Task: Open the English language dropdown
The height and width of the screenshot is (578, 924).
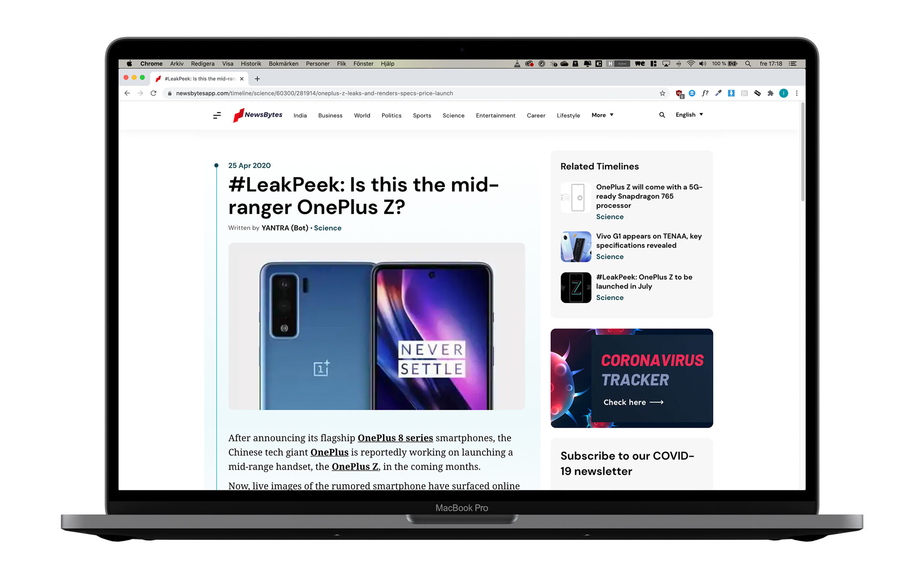Action: point(689,115)
